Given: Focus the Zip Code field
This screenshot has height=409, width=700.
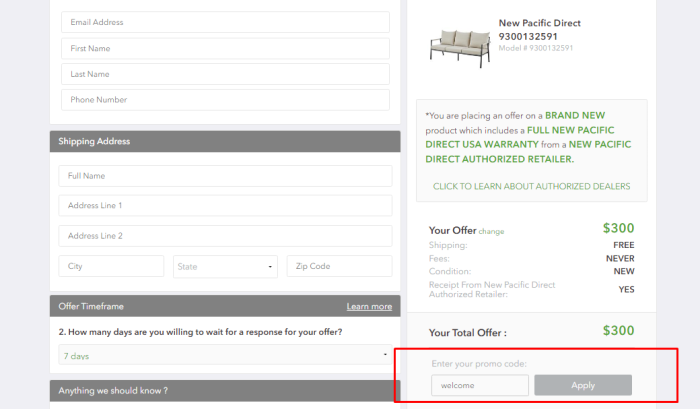Looking at the screenshot, I should (x=339, y=266).
